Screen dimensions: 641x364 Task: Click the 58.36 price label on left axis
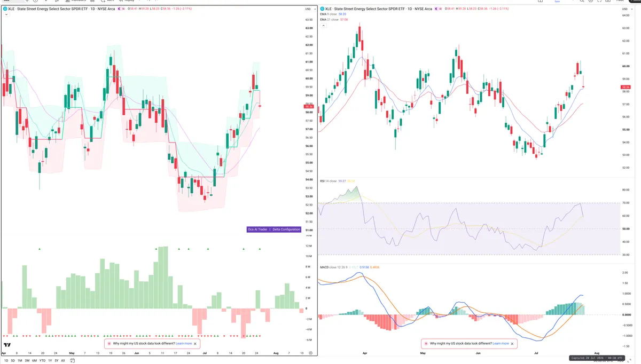(308, 106)
